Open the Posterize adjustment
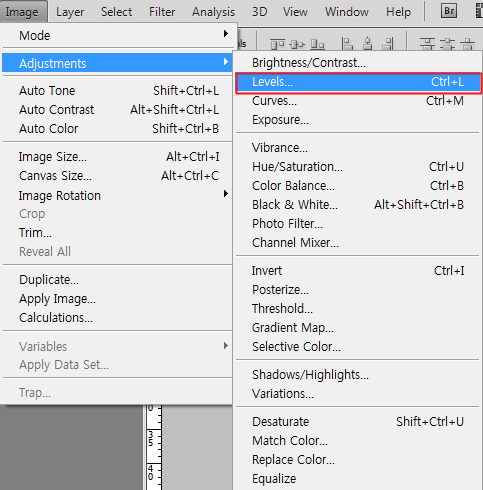This screenshot has width=483, height=490. [x=358, y=290]
